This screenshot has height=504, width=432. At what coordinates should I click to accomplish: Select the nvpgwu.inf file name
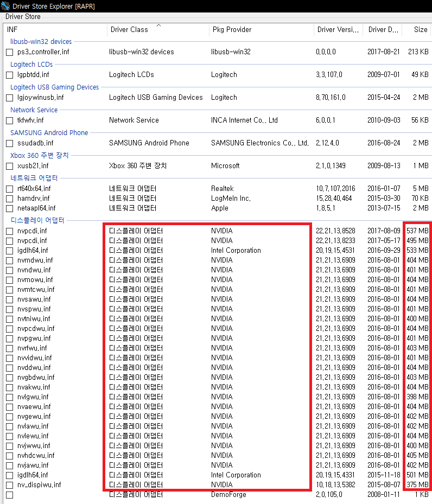(34, 339)
